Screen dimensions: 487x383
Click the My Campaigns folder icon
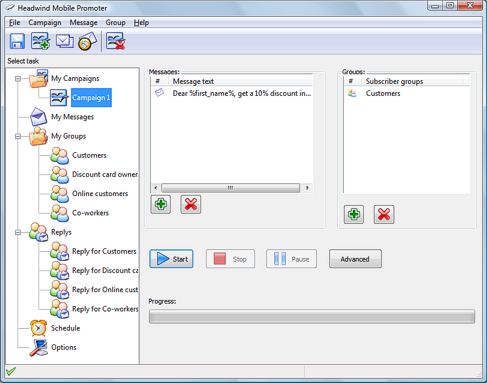pyautogui.click(x=39, y=78)
